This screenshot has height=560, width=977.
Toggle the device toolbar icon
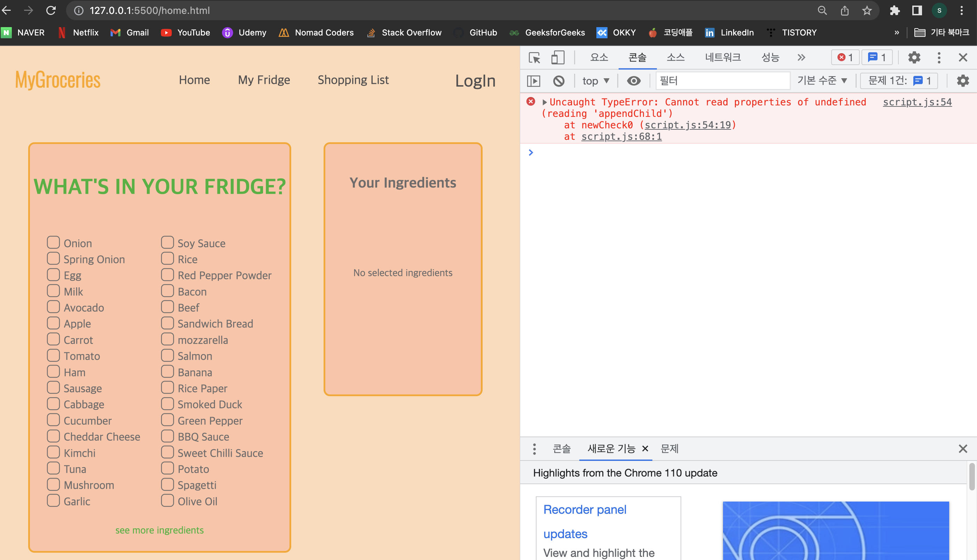pos(557,58)
